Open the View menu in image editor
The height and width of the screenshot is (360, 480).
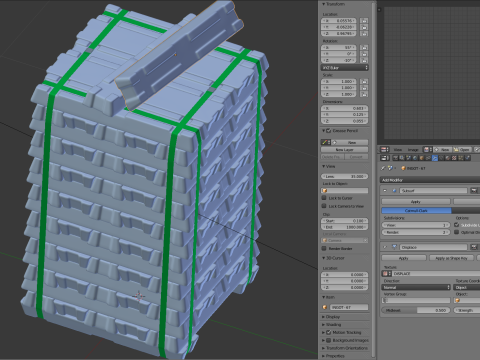(398, 150)
